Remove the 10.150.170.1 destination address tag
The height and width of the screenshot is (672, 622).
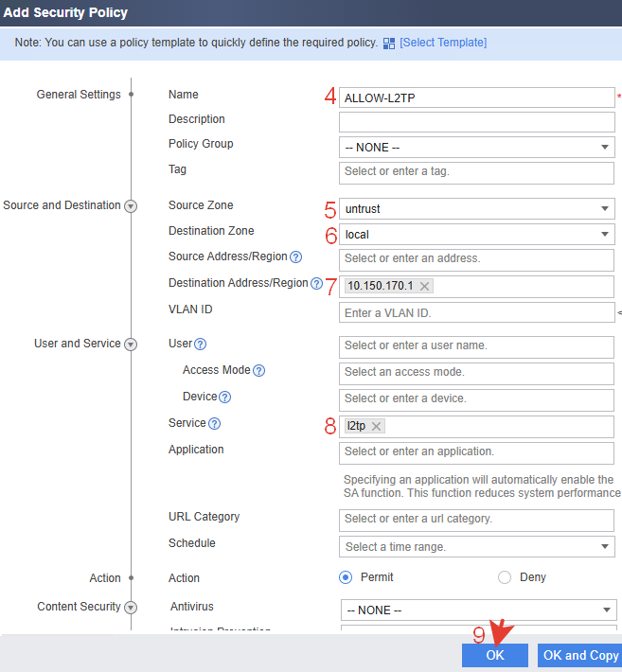click(x=424, y=287)
